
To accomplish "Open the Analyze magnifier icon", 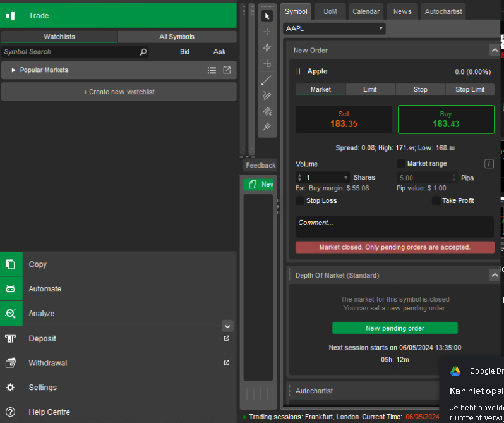I will [11, 314].
